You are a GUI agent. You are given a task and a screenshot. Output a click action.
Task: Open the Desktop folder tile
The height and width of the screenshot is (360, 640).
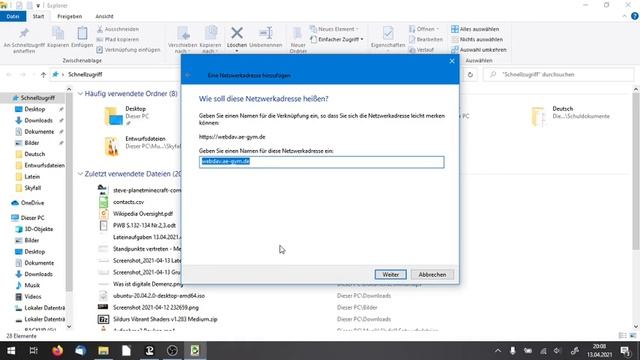[x=127, y=116]
